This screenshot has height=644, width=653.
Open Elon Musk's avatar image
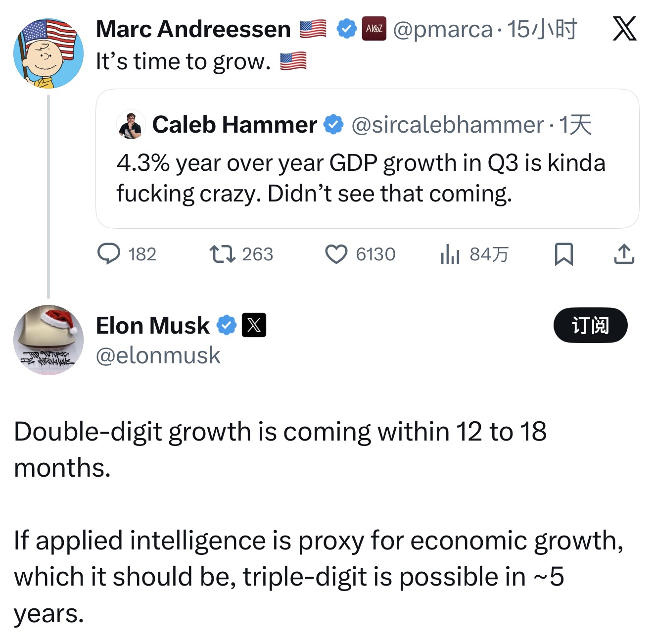[x=48, y=340]
